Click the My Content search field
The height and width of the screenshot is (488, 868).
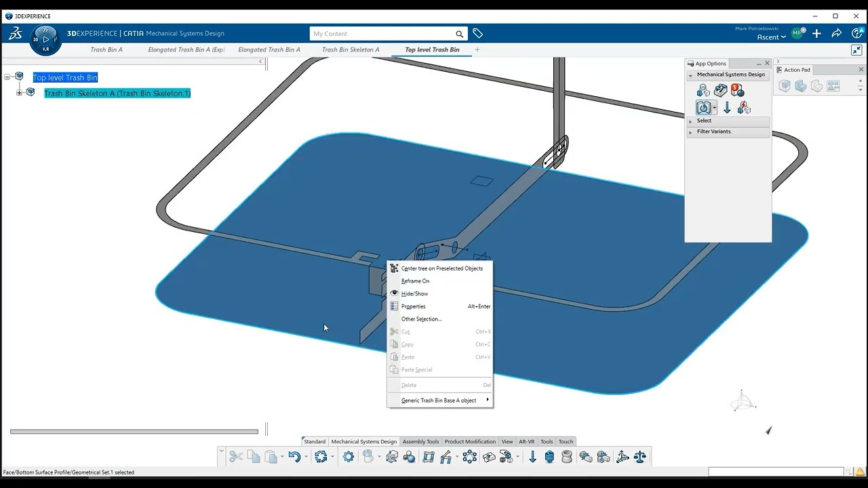click(383, 34)
